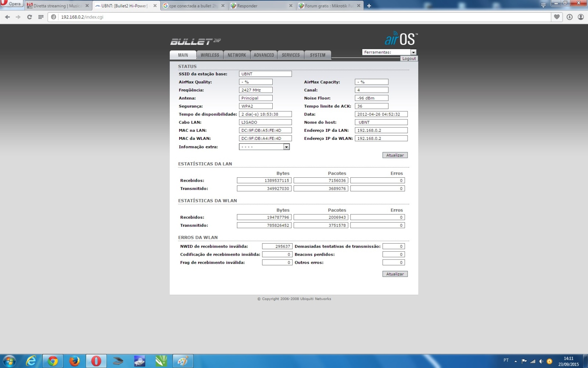Screen dimensions: 588x368
Task: Click the browser forward arrow
Action: [x=18, y=17]
